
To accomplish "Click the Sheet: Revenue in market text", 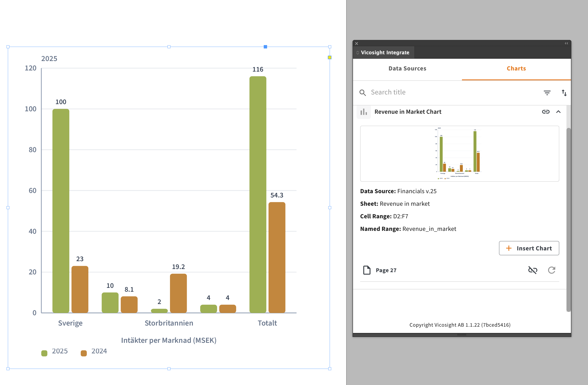I will tap(395, 204).
